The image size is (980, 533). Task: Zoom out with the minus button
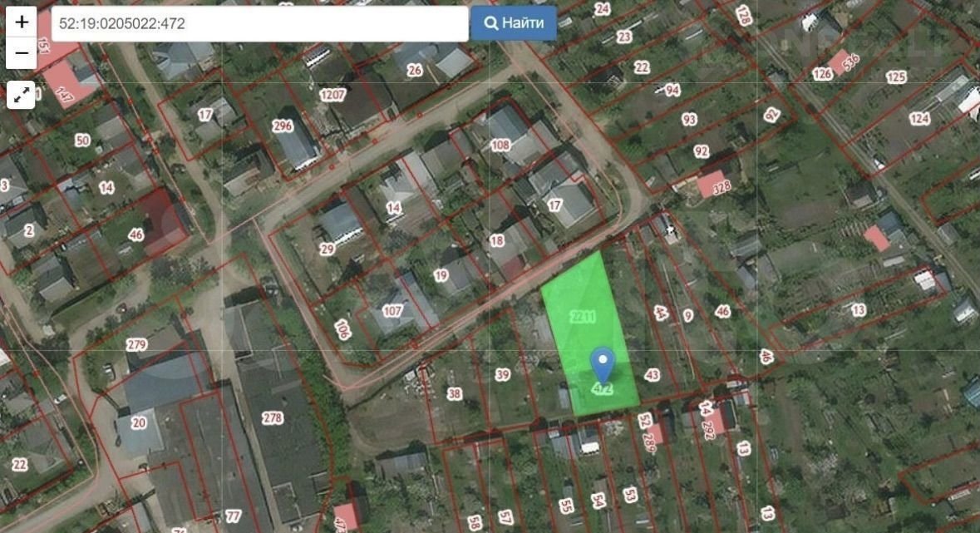(x=22, y=53)
